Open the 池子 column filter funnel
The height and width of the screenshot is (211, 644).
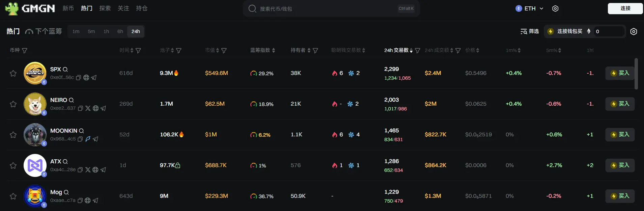[x=179, y=51]
